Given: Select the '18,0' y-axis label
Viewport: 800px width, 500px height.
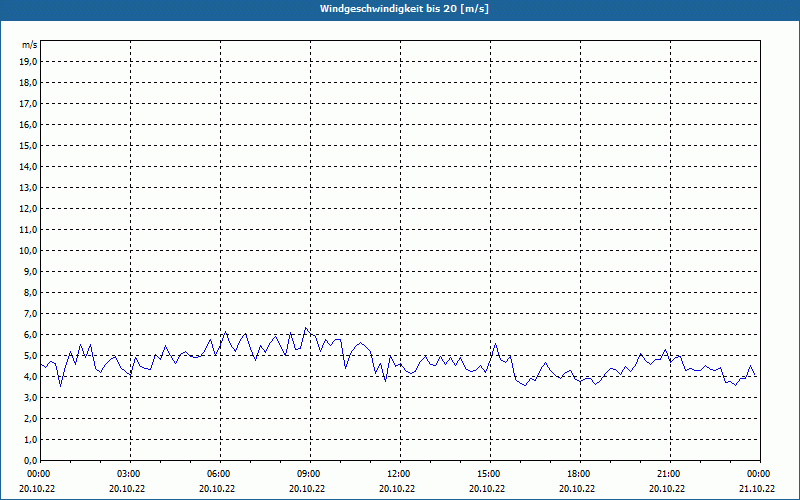Looking at the screenshot, I should (x=29, y=83).
